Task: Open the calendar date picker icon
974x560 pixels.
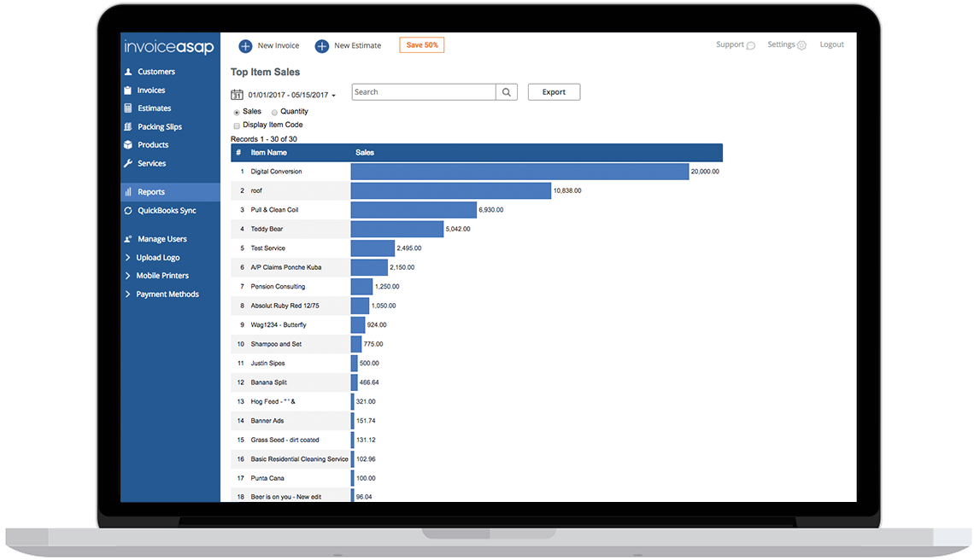Action: point(237,95)
